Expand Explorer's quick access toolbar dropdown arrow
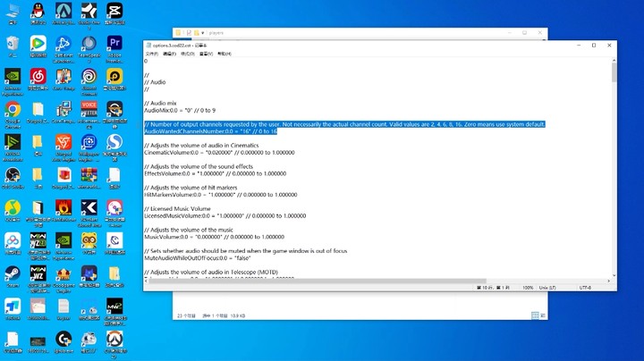644x361 pixels. 203,33
